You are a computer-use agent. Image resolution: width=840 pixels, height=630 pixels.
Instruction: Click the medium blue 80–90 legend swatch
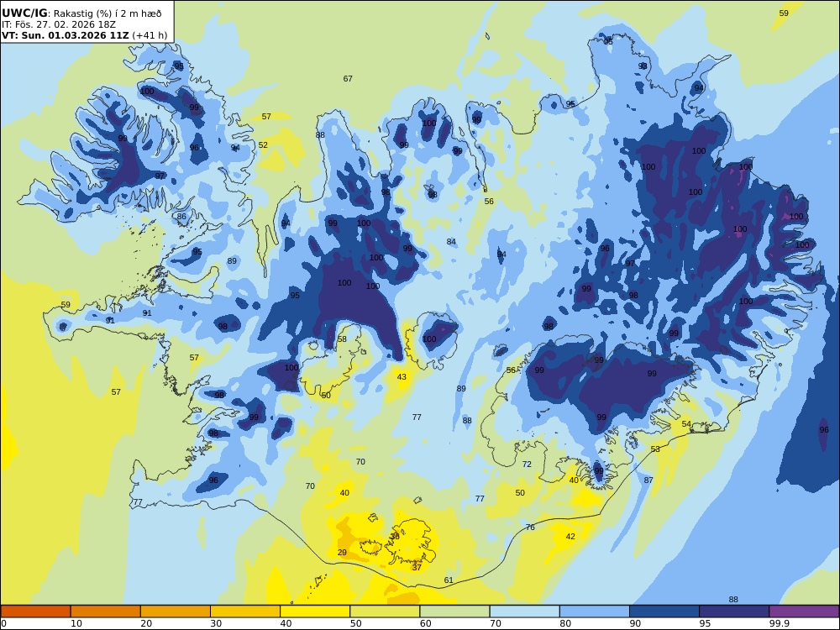click(x=595, y=612)
